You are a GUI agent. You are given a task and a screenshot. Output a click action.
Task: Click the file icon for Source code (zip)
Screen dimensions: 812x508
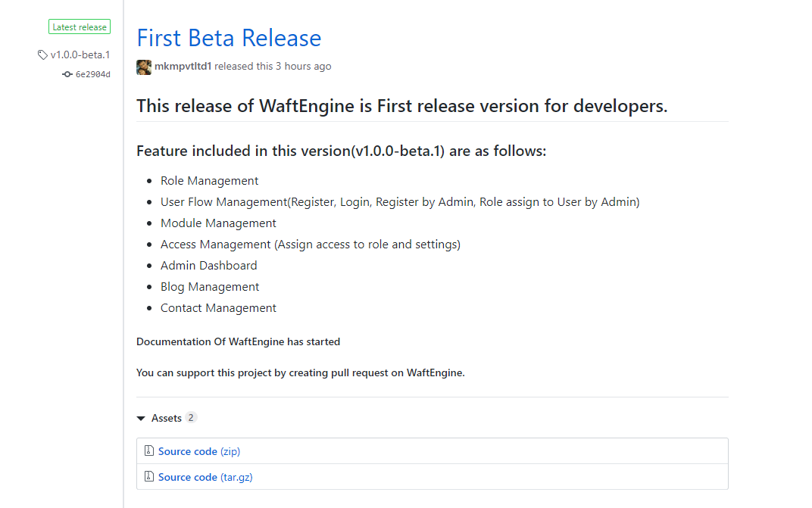(x=149, y=451)
